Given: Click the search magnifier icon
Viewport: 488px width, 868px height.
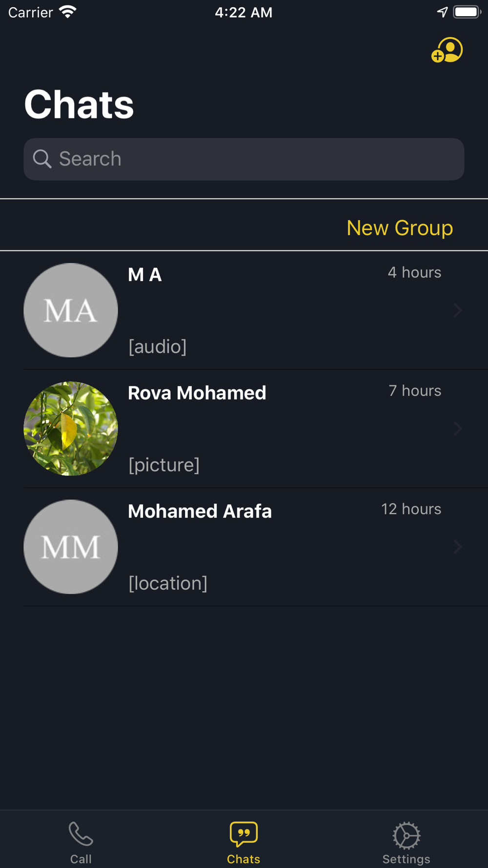Looking at the screenshot, I should pos(42,159).
